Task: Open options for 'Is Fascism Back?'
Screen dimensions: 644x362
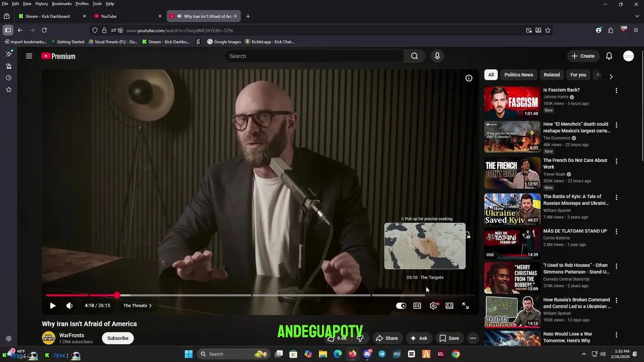Action: (616, 90)
